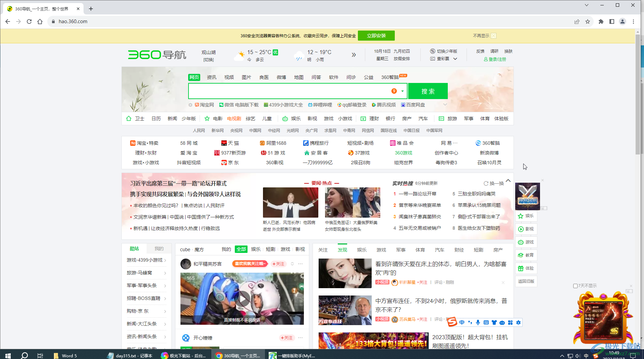Click the Sogou microphone voice icon
This screenshot has height=359, width=644.
pyautogui.click(x=478, y=322)
